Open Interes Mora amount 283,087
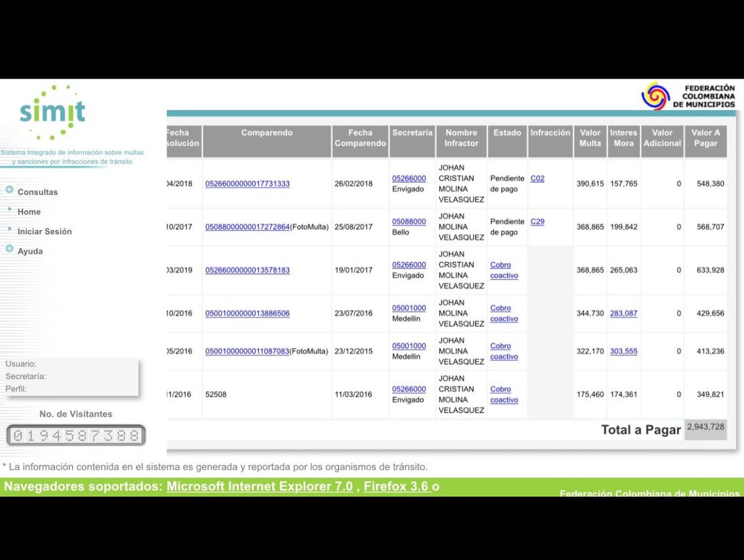 pyautogui.click(x=624, y=313)
